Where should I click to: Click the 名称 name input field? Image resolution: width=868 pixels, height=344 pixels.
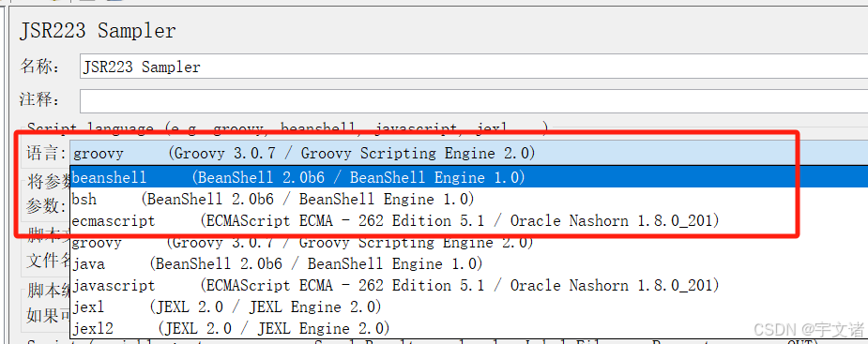(x=474, y=67)
